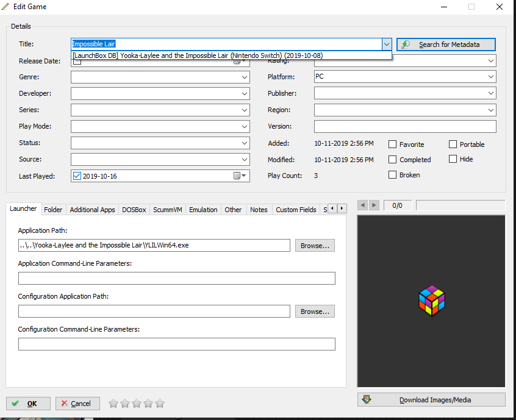Screen dimensions: 516x420
Task: Select the LaunchBox DB Yooka-Laylee suggestion
Action: [231, 55]
